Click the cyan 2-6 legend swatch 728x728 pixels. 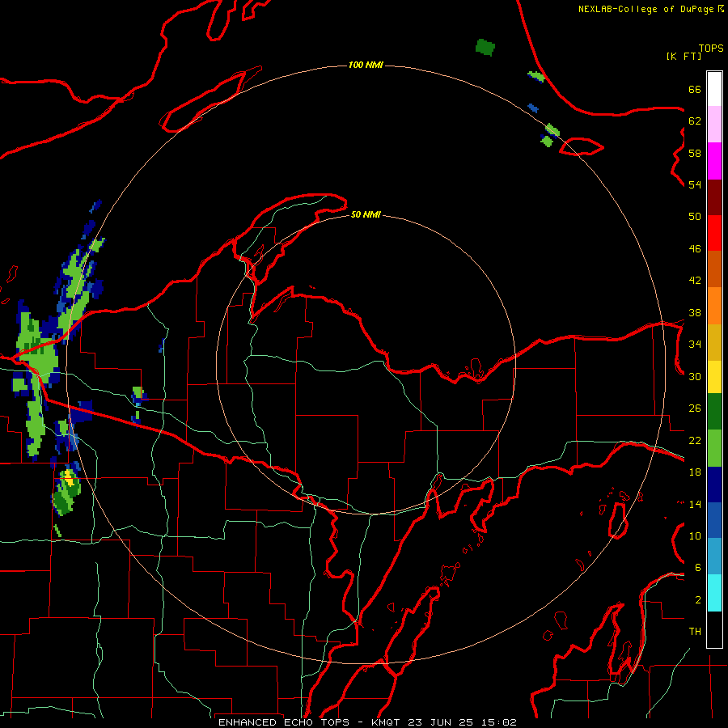pyautogui.click(x=714, y=593)
